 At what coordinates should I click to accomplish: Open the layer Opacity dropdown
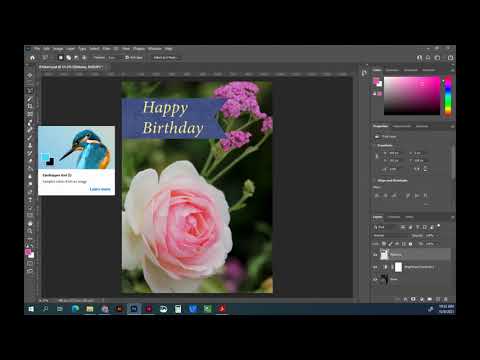point(437,236)
